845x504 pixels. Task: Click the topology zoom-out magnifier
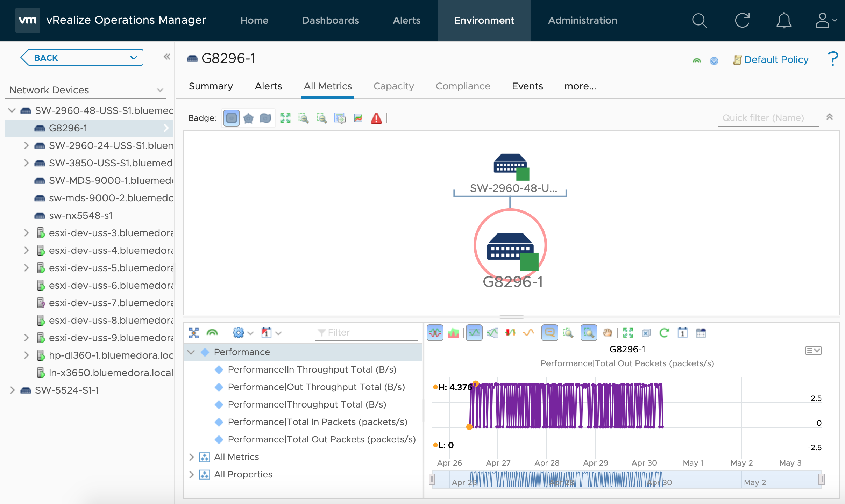(x=322, y=118)
